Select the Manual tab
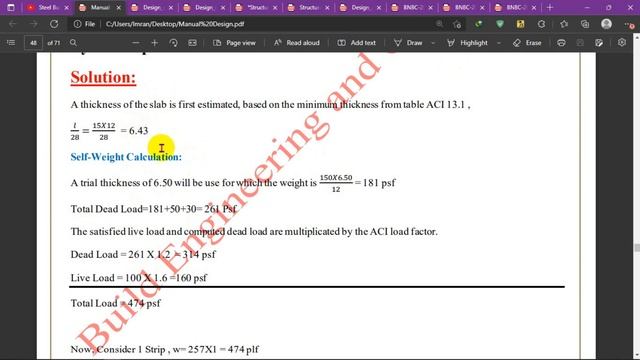The width and height of the screenshot is (640, 360). (x=99, y=7)
